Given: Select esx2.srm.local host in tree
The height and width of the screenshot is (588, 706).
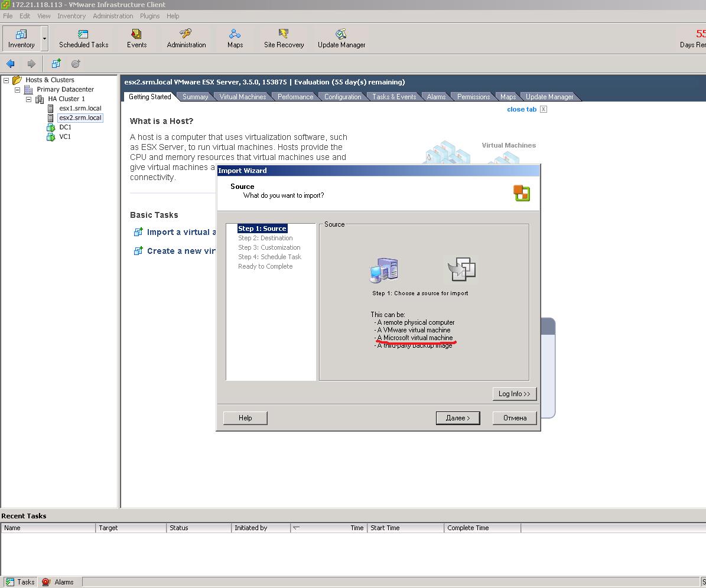Looking at the screenshot, I should pyautogui.click(x=80, y=118).
